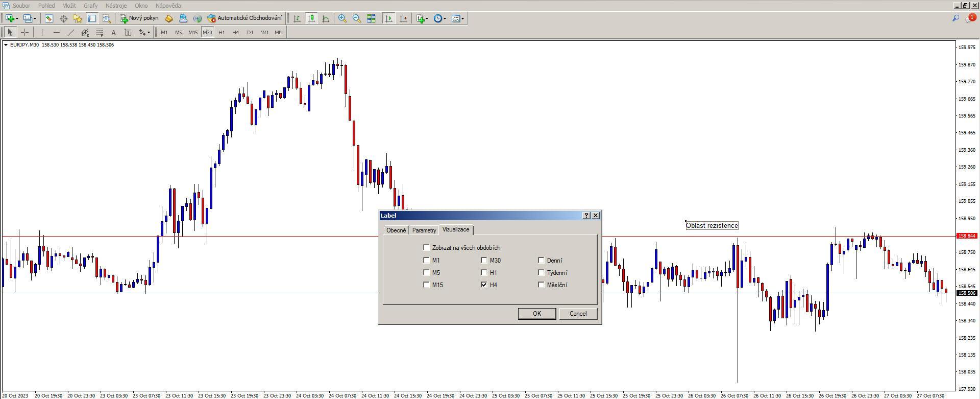980x399 pixels.
Task: Open the notifications icon with red badge
Action: point(970,18)
